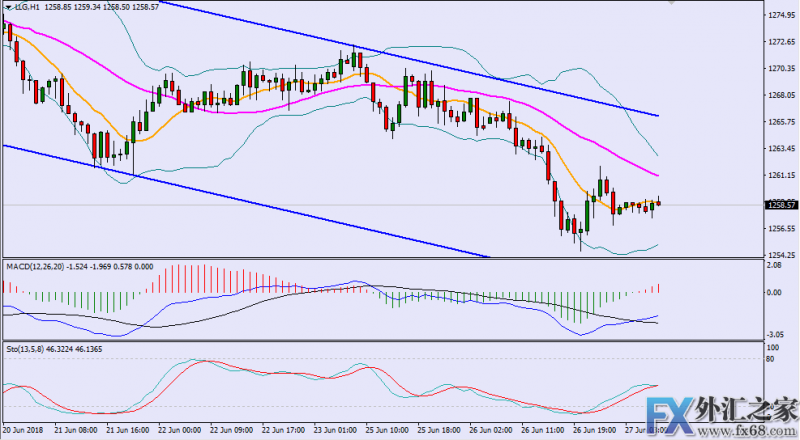Screen dimensions: 800x440
Task: Click the MACD 0.00 axis level label
Action: [x=775, y=293]
